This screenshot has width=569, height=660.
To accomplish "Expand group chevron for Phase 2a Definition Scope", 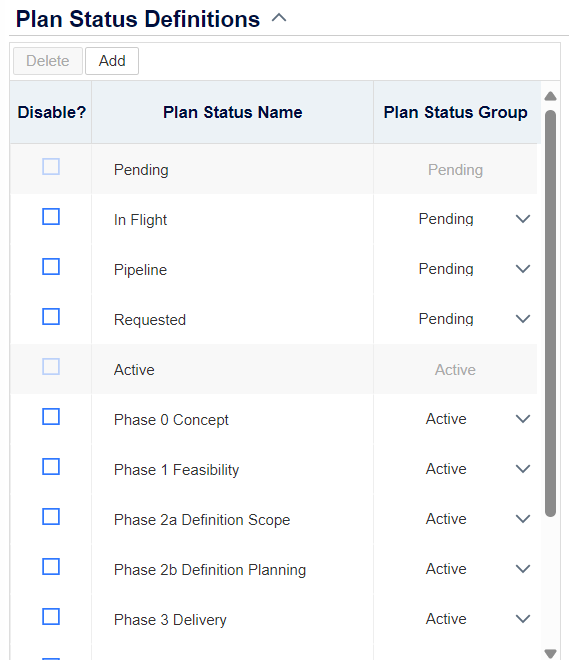I will (523, 519).
